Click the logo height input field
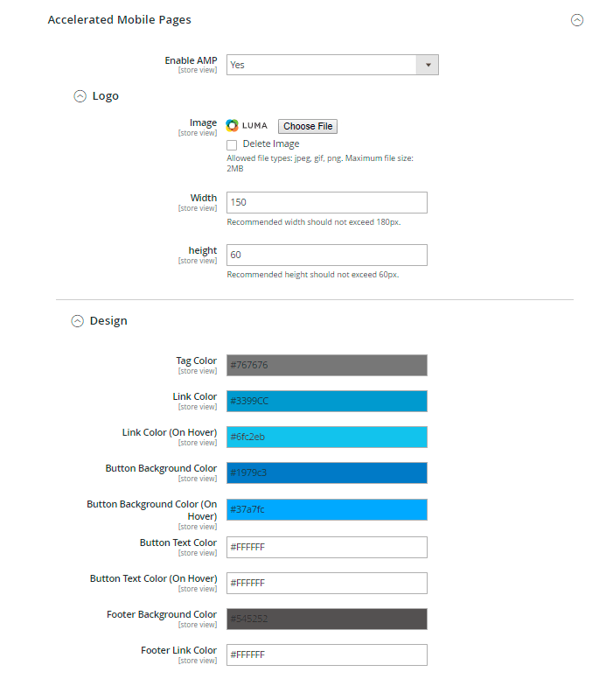The height and width of the screenshot is (700, 599). (326, 255)
